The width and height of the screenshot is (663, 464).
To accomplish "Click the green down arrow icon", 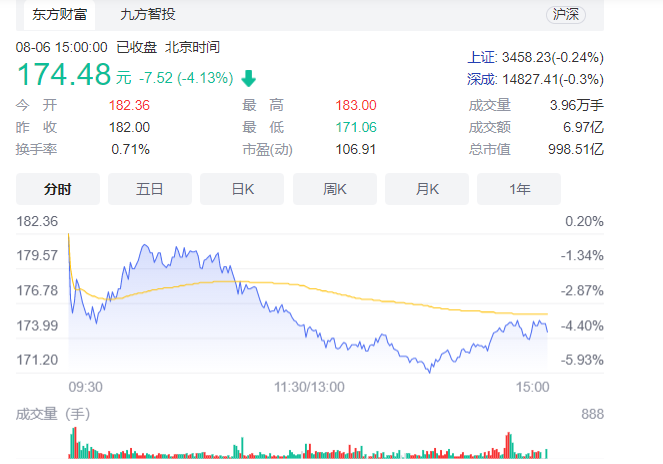I will [248, 77].
